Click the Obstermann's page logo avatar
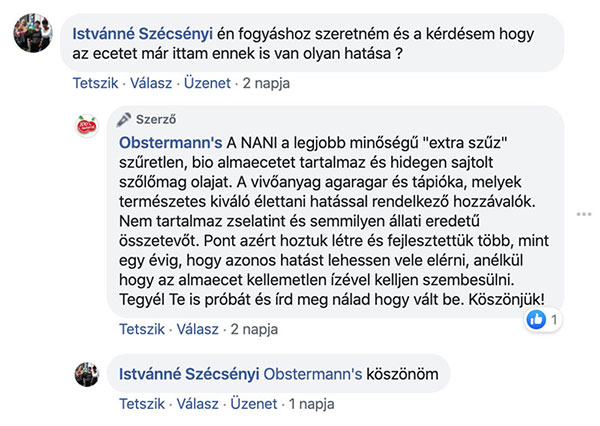 (x=88, y=125)
